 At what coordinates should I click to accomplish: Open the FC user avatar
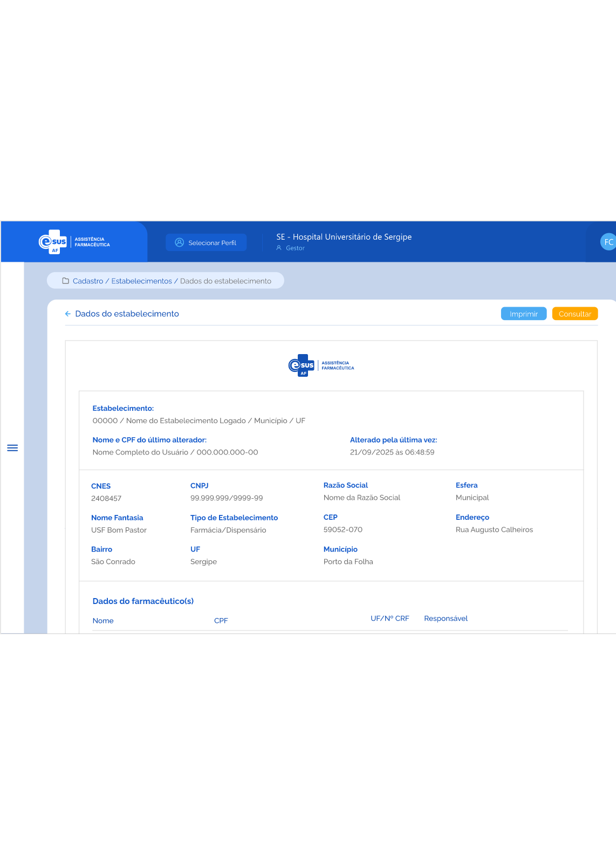pos(608,242)
